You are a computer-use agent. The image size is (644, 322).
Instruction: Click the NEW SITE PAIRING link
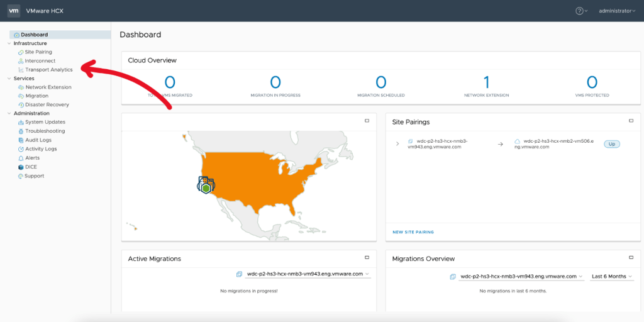(413, 232)
